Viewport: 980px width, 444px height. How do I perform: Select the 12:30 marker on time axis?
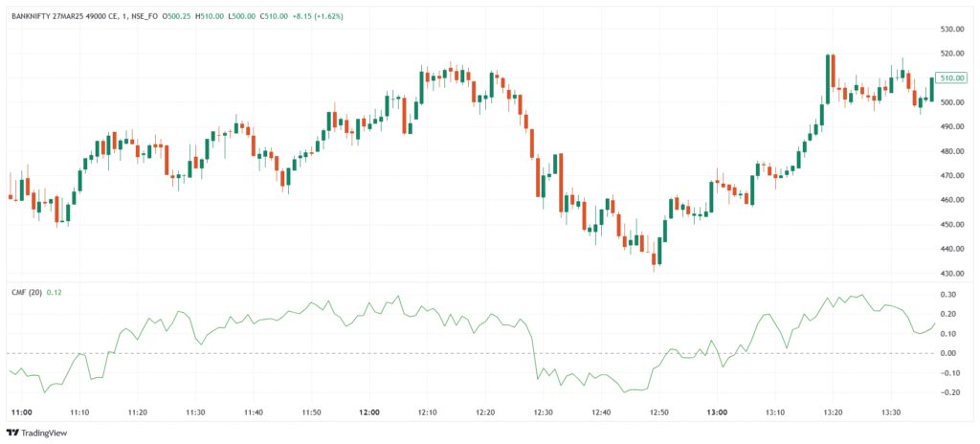[x=544, y=412]
